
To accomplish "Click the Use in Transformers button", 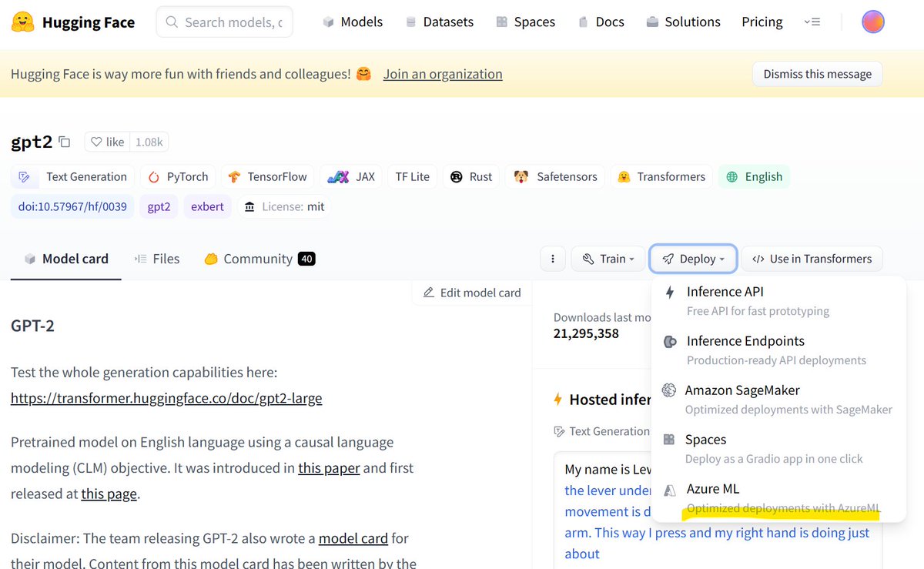I will tap(812, 259).
